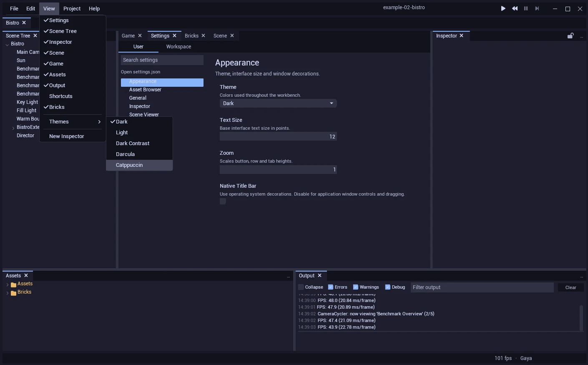Image resolution: width=588 pixels, height=365 pixels.
Task: Switch to the Workspace settings tab
Action: pyautogui.click(x=178, y=47)
